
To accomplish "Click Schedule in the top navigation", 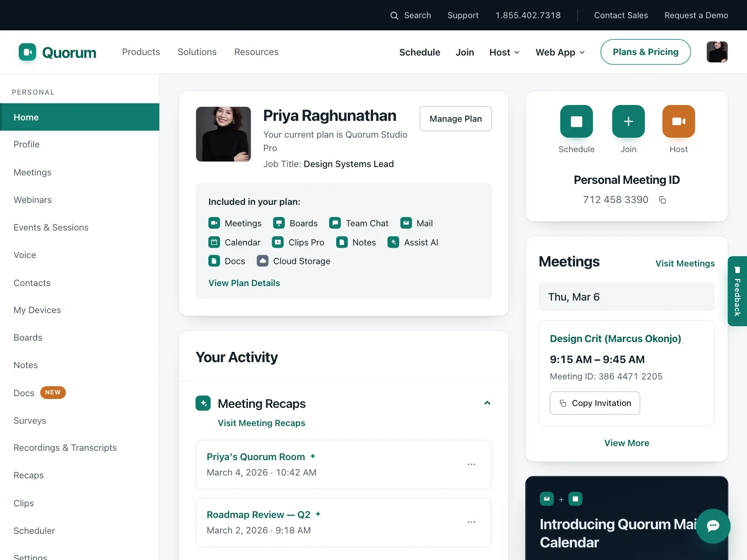I will [x=420, y=52].
